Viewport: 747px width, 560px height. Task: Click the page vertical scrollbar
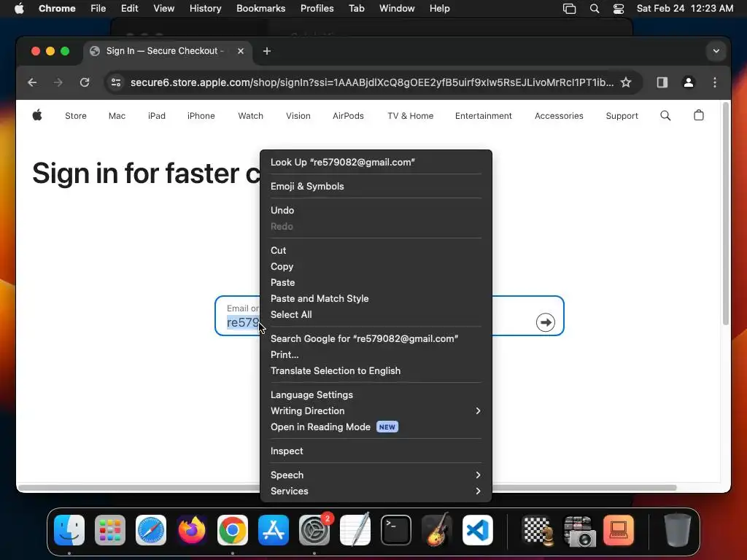coord(726,214)
